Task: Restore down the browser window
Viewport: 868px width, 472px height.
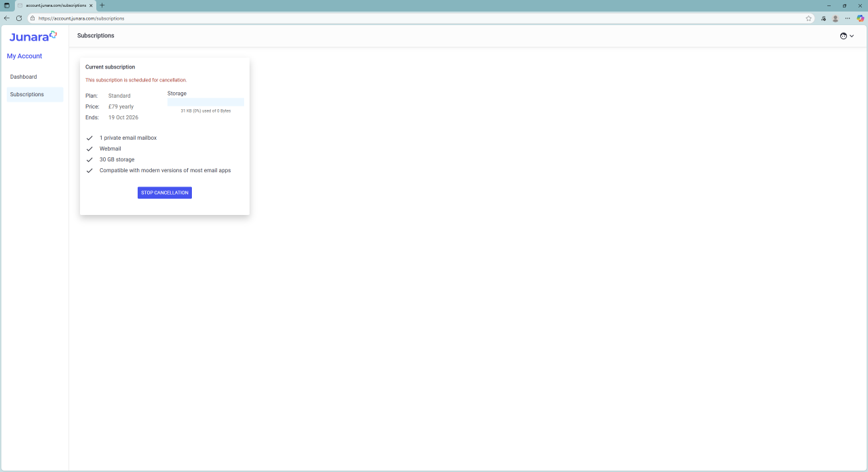Action: 844,5
